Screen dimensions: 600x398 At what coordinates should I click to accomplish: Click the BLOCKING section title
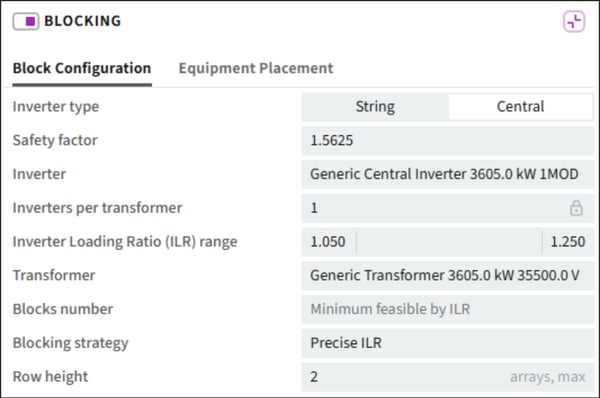83,21
